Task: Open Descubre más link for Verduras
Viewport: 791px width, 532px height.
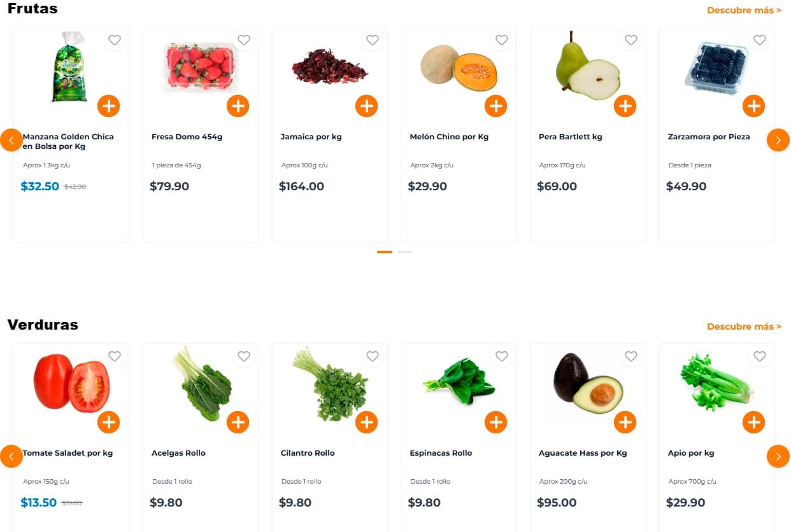Action: pyautogui.click(x=744, y=326)
